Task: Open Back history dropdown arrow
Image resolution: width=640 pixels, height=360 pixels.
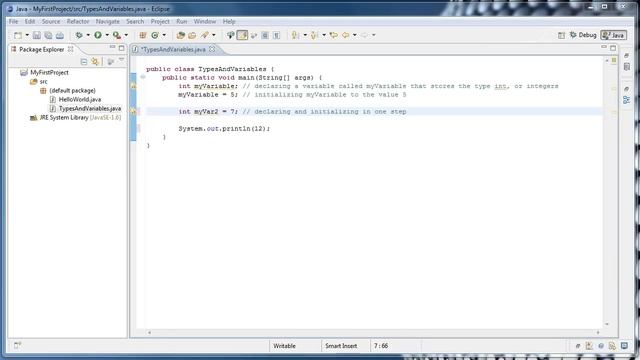Action: pyautogui.click(x=354, y=35)
